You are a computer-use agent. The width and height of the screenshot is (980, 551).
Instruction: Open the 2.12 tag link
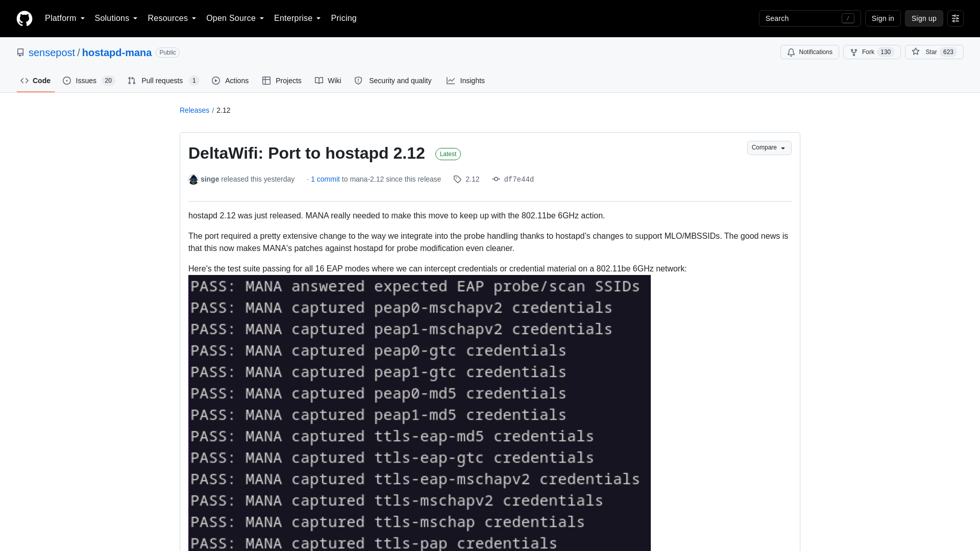[x=472, y=179]
